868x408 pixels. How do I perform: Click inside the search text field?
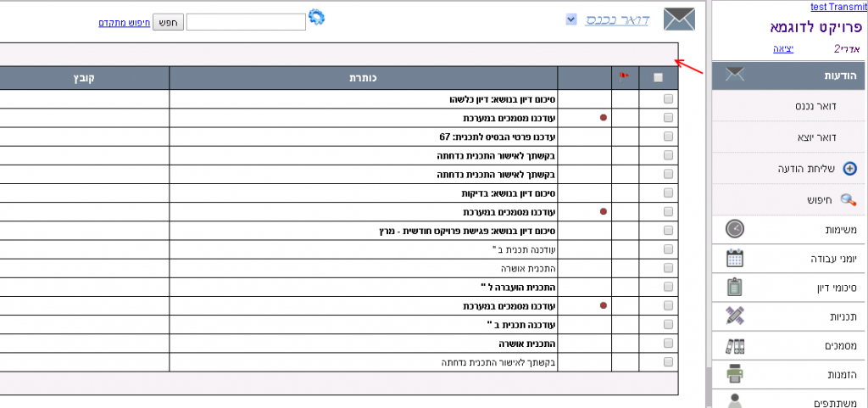pyautogui.click(x=245, y=22)
